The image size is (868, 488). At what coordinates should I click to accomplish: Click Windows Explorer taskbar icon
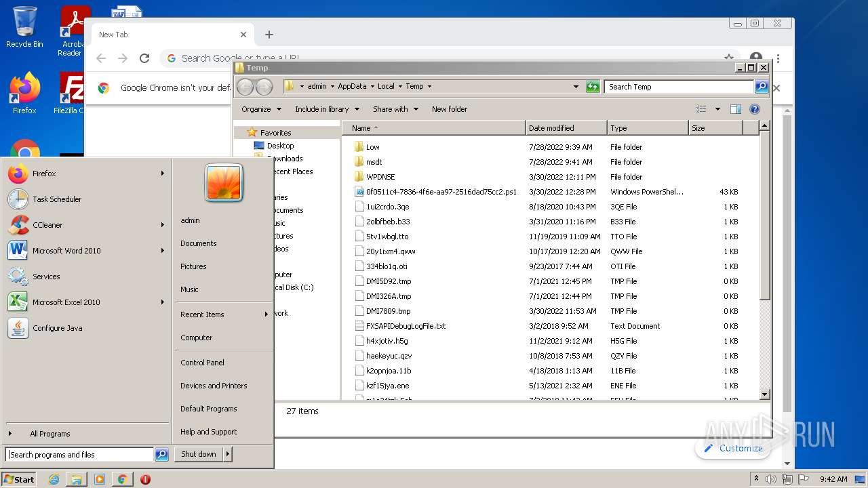77,479
